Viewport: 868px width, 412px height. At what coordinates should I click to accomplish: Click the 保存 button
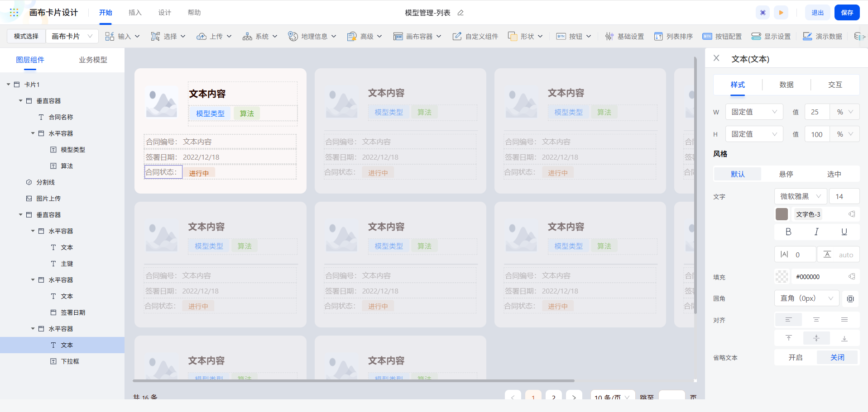click(847, 12)
